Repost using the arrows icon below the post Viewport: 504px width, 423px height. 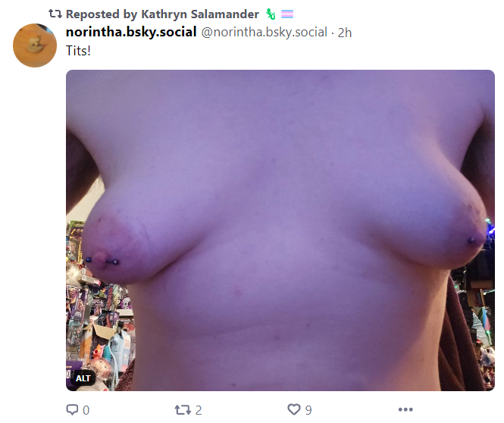pos(183,410)
